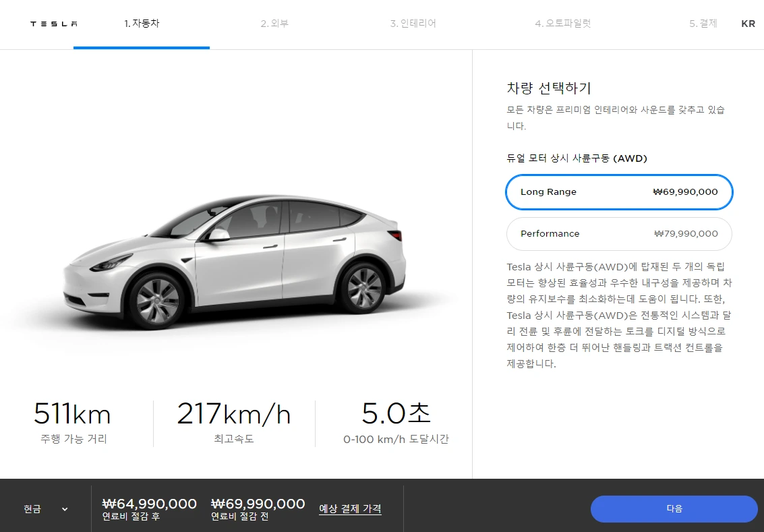Click the blue 다음 button
764x532 pixels.
point(674,508)
